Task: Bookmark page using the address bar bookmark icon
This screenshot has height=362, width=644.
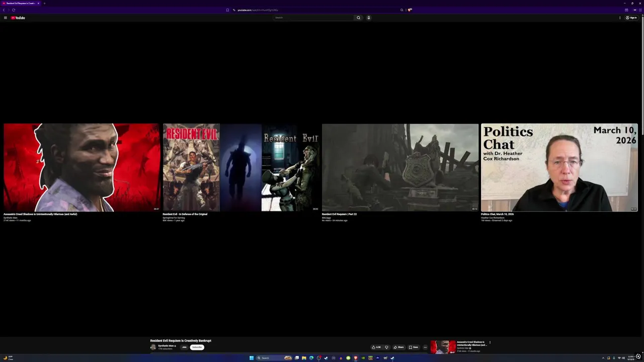Action: click(227, 10)
